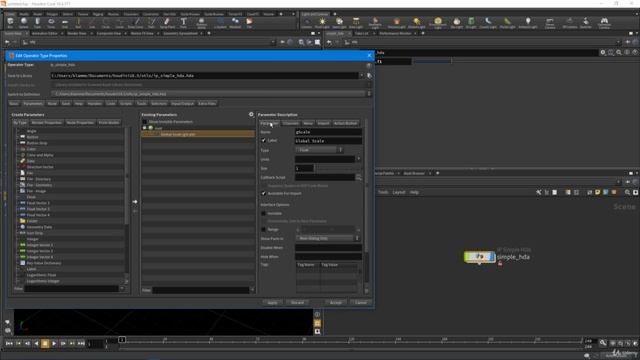Image resolution: width=640 pixels, height=360 pixels.
Task: Open the Save to Library path dropdown
Action: coord(361,76)
